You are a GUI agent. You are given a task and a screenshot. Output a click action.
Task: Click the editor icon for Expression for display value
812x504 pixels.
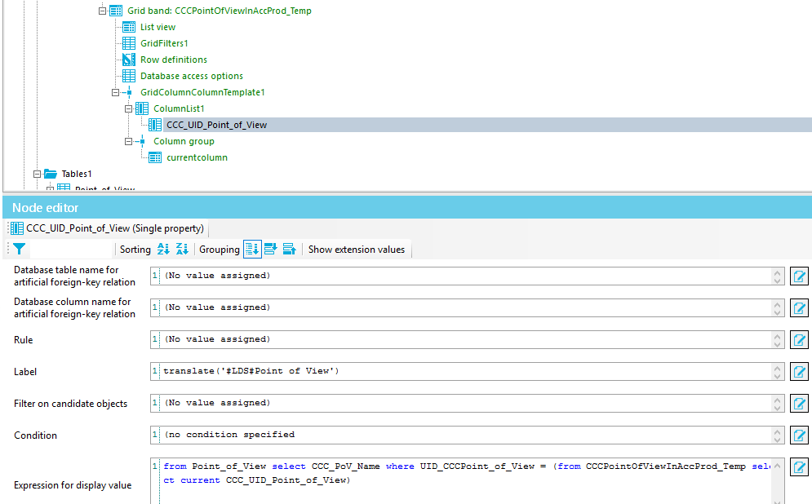(x=798, y=466)
